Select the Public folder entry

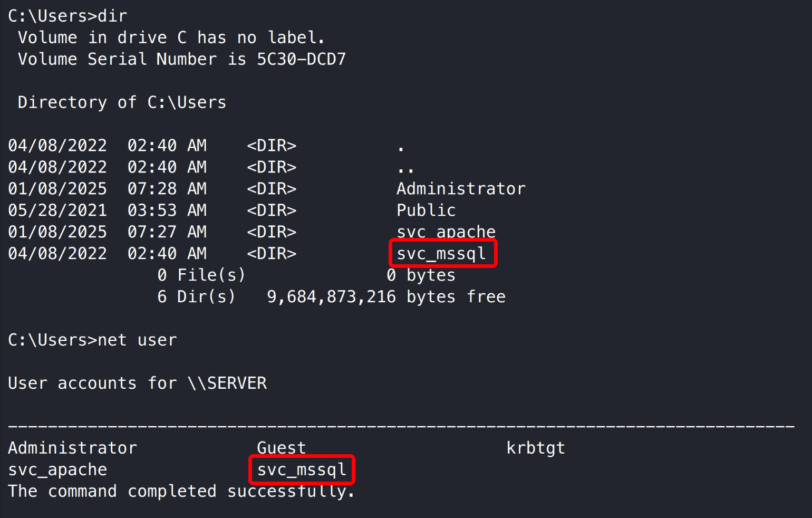click(x=426, y=210)
